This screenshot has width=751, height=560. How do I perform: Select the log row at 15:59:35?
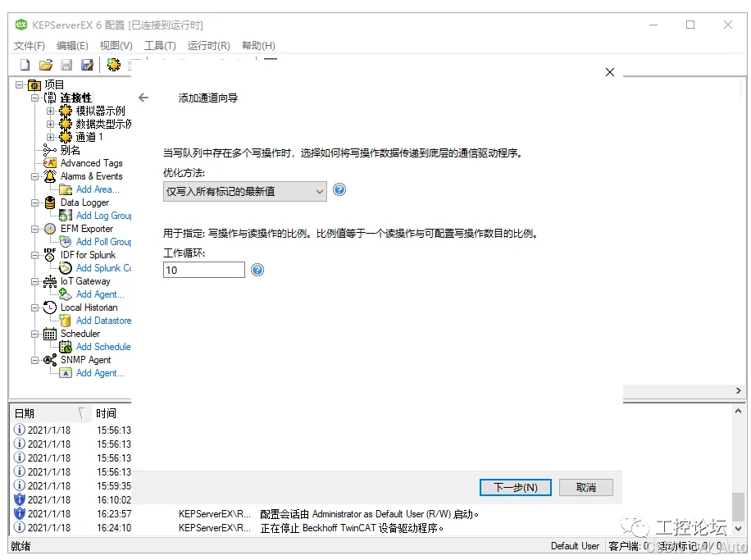(72, 485)
